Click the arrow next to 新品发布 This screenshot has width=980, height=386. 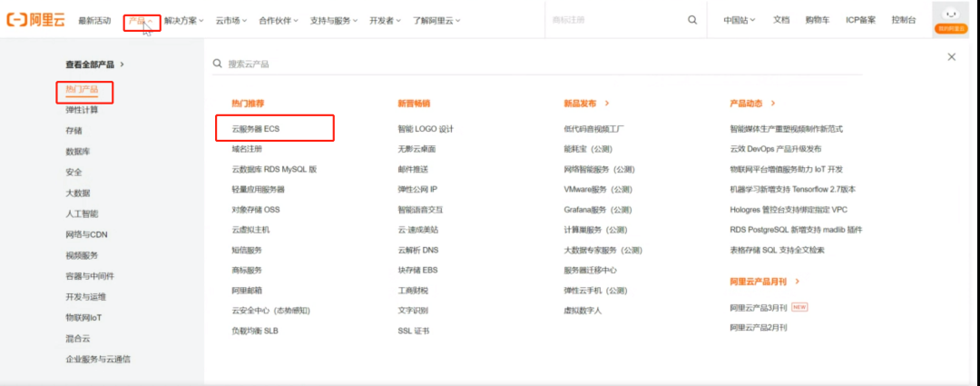[607, 104]
